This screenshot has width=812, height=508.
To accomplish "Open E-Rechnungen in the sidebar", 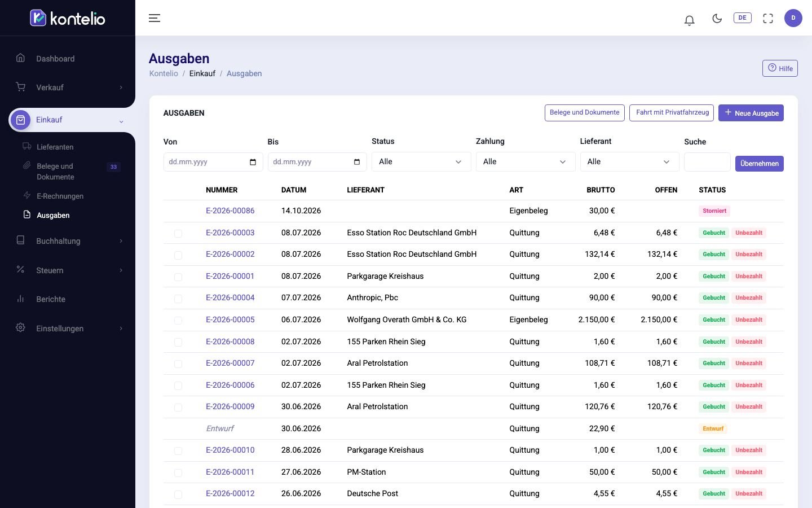I will [60, 196].
